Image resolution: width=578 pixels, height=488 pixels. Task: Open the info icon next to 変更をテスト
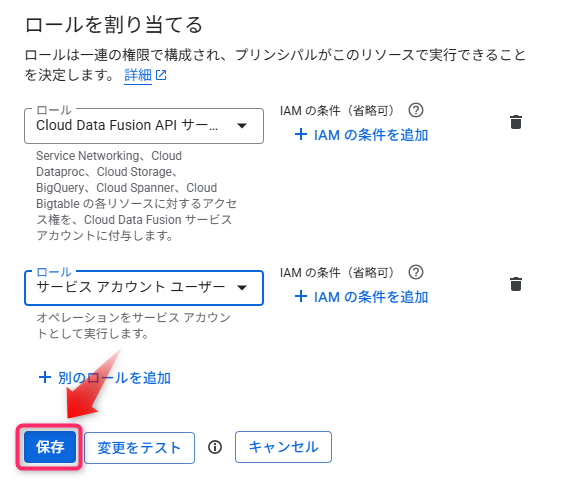pos(215,447)
